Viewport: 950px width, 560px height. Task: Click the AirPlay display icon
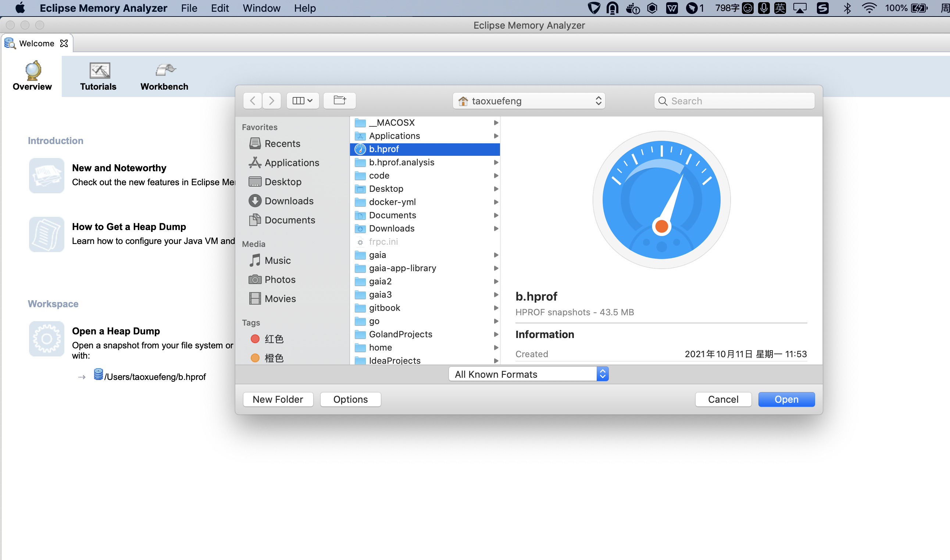coord(800,8)
